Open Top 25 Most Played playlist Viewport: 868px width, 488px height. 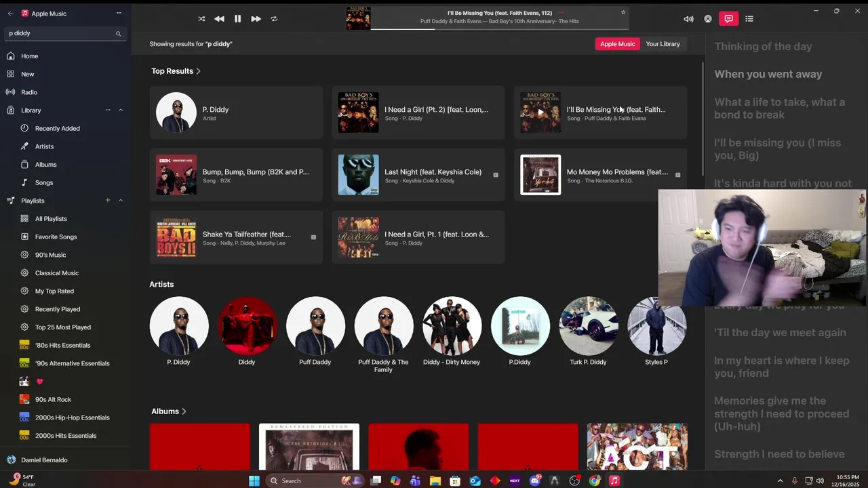coord(65,327)
